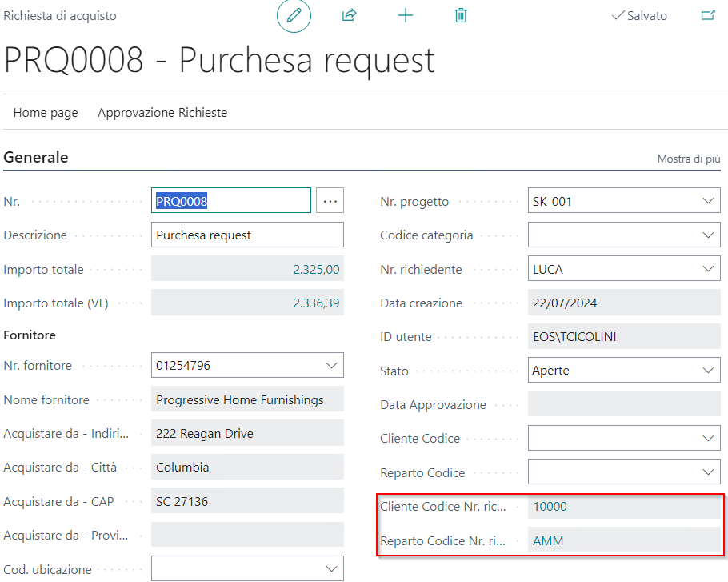Open Importo totale value 2.325,00

tap(316, 270)
